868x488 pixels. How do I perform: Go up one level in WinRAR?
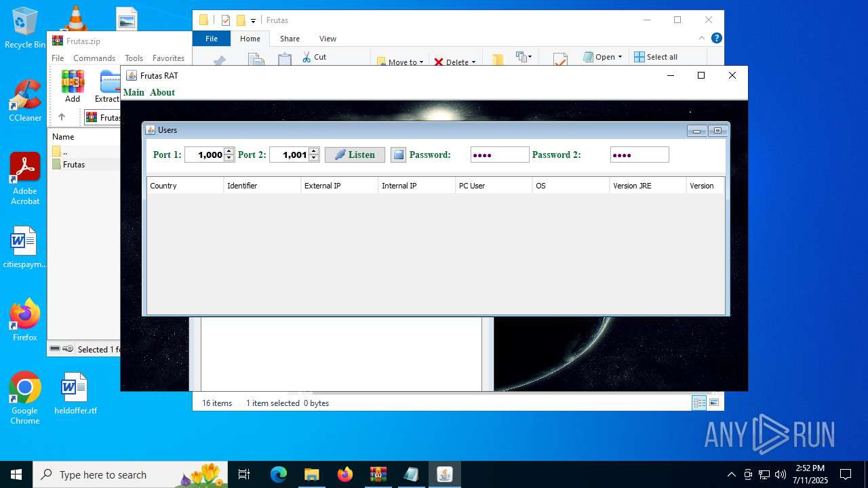[x=62, y=117]
